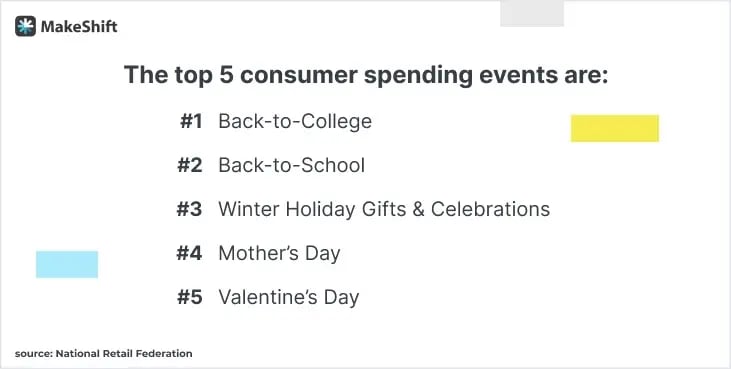Click the word "consumer" in the headline
This screenshot has width=731, height=369.
299,75
